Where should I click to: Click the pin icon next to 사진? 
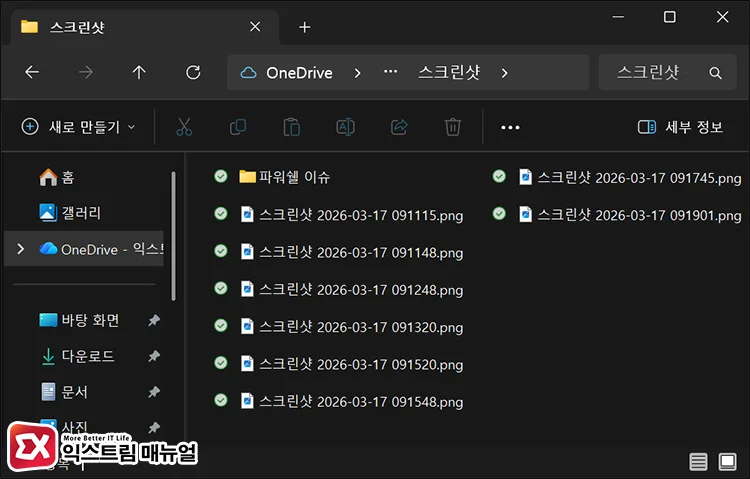[154, 427]
